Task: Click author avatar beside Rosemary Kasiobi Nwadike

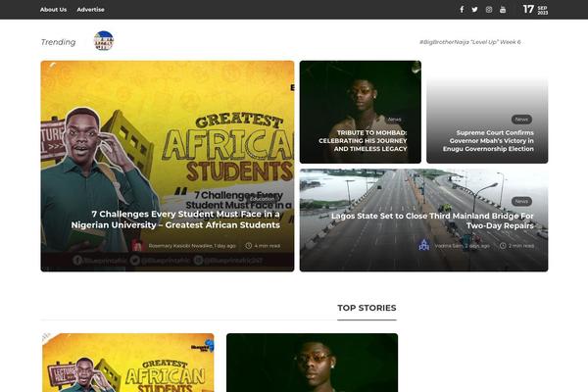Action: 137,246
